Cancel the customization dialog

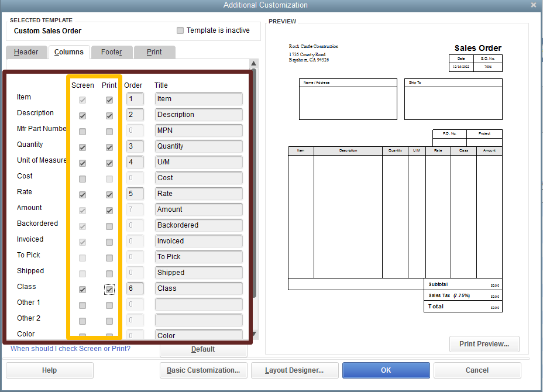[x=477, y=370]
